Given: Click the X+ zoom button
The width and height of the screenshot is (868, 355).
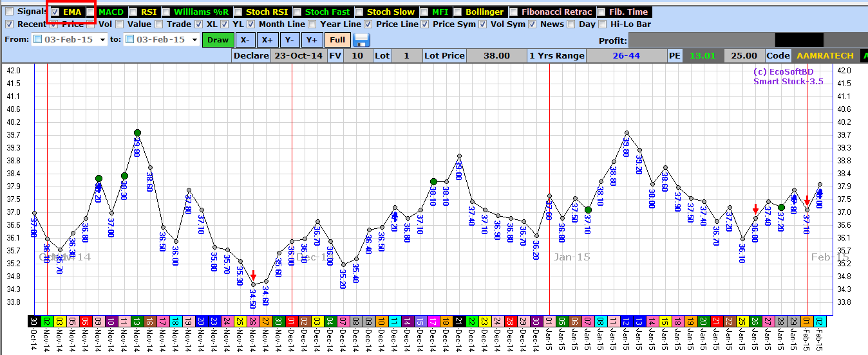Looking at the screenshot, I should pos(267,39).
